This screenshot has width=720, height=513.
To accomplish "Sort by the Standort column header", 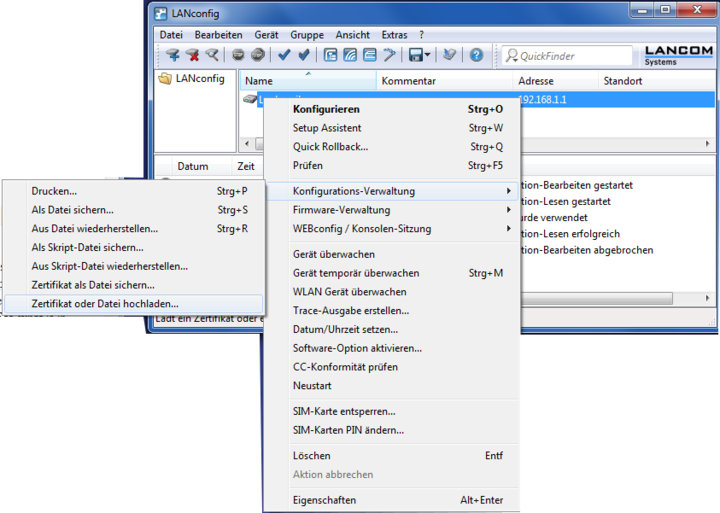I will point(657,81).
